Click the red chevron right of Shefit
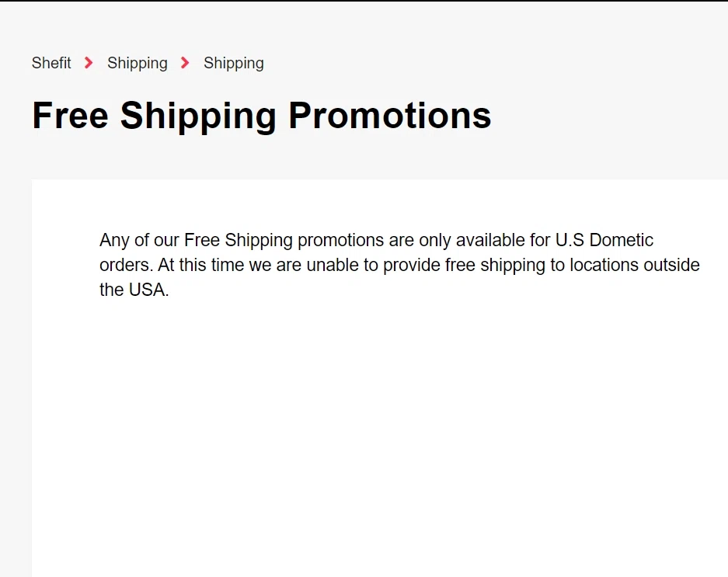Screen dimensions: 728x577 click(89, 63)
